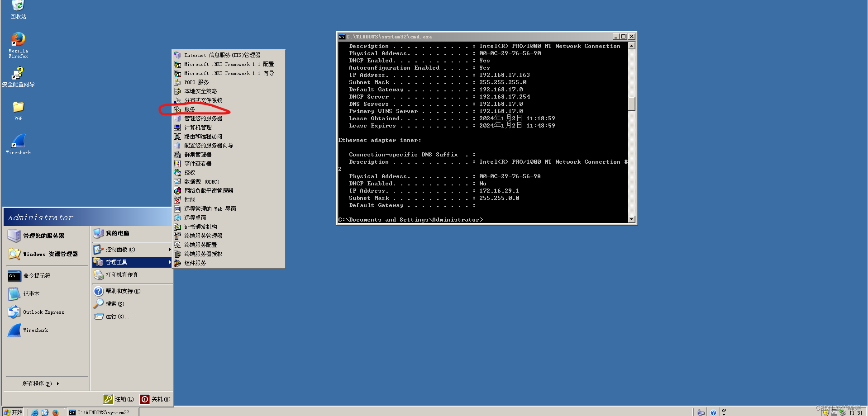Open 数据源 (ODBC) entry
The height and width of the screenshot is (416, 868).
coord(229,182)
